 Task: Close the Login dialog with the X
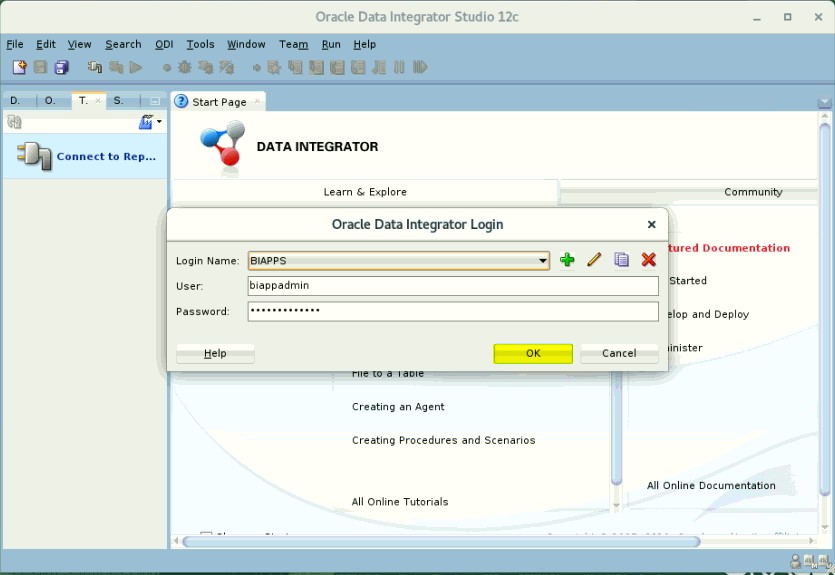[651, 225]
